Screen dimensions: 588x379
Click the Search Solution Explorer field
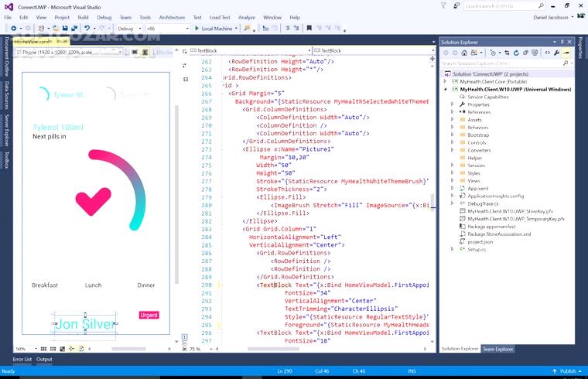coord(502,63)
